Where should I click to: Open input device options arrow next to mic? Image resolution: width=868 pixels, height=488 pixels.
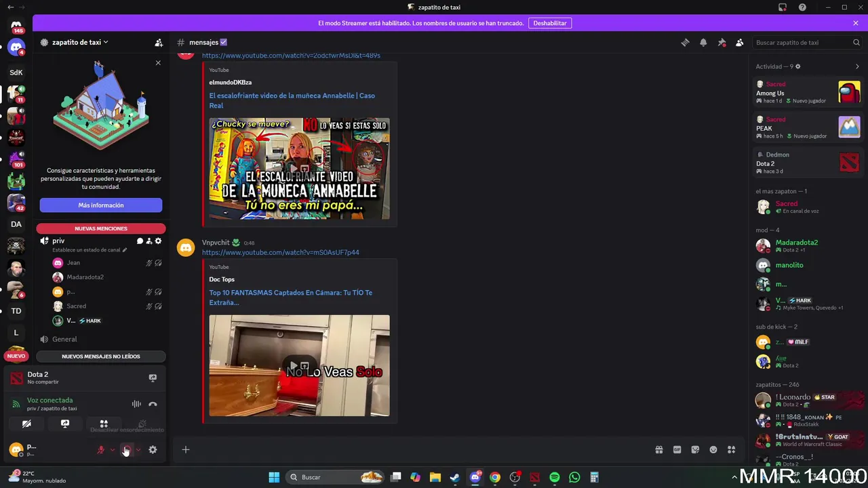click(x=113, y=449)
